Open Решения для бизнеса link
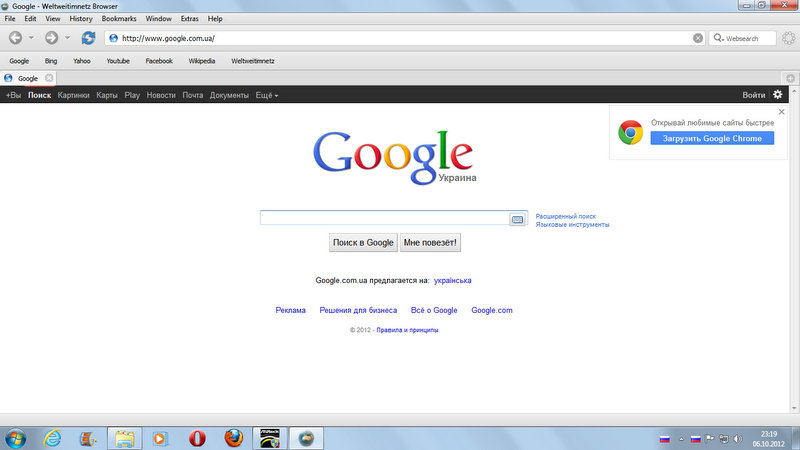800x450 pixels. (x=358, y=310)
